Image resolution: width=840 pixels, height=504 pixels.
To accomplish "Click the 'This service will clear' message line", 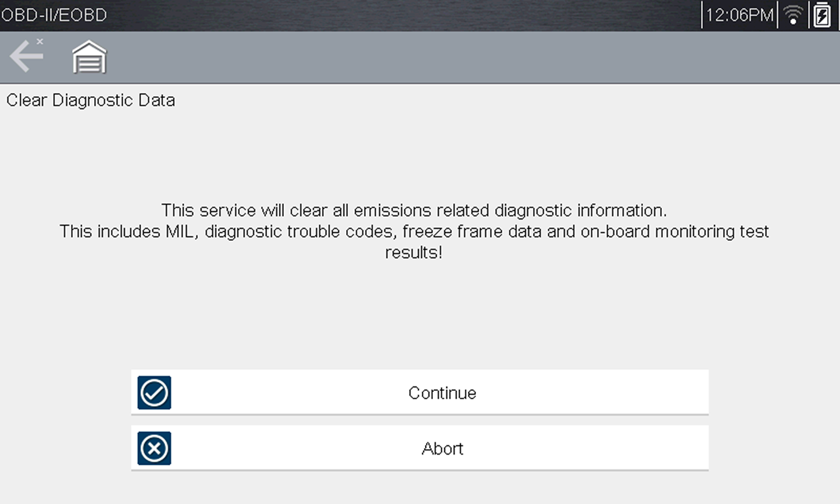I will coord(414,211).
